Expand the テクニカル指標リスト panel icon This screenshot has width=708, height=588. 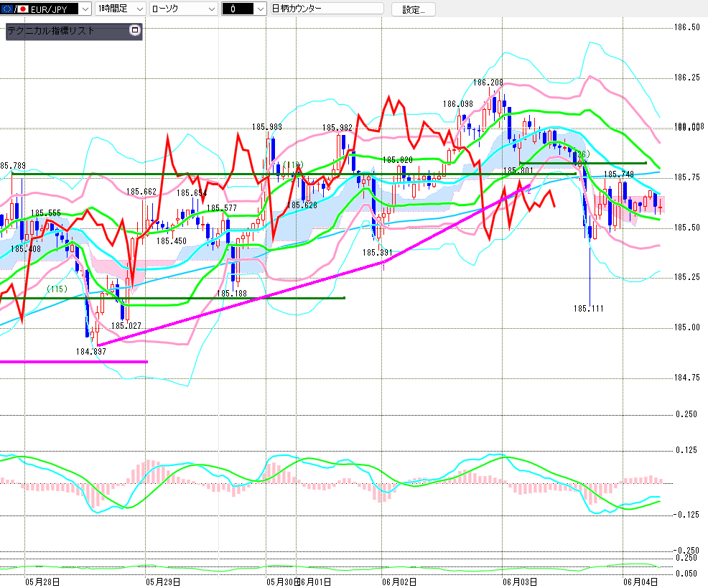(134, 30)
